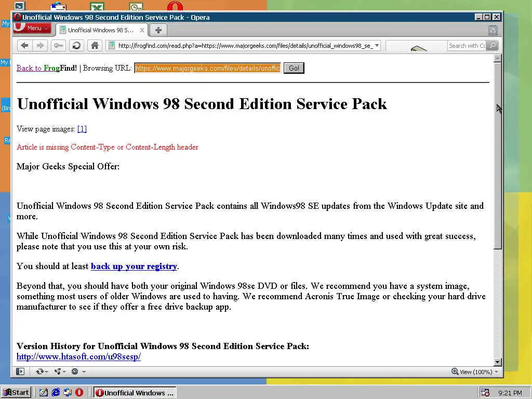Click the vertical scrollbar thumb
This screenshot has width=532, height=399.
497,155
